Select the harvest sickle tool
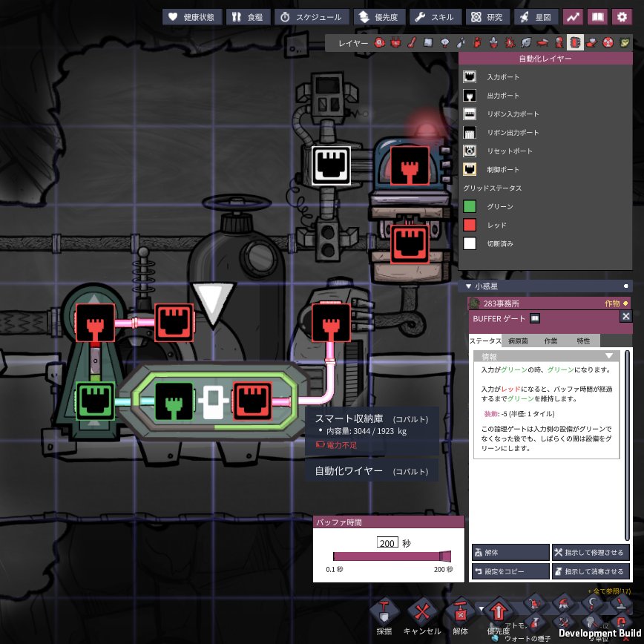This screenshot has height=644, width=644. (x=593, y=603)
